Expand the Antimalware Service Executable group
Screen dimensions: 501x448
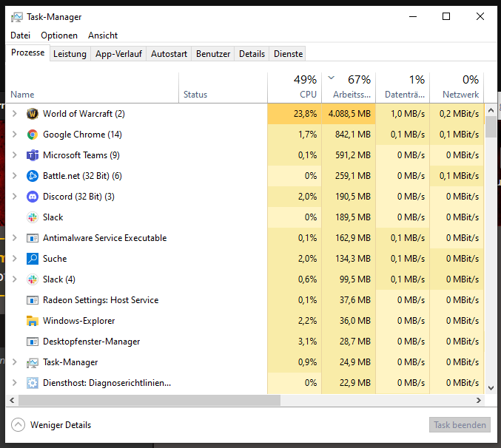coord(14,238)
